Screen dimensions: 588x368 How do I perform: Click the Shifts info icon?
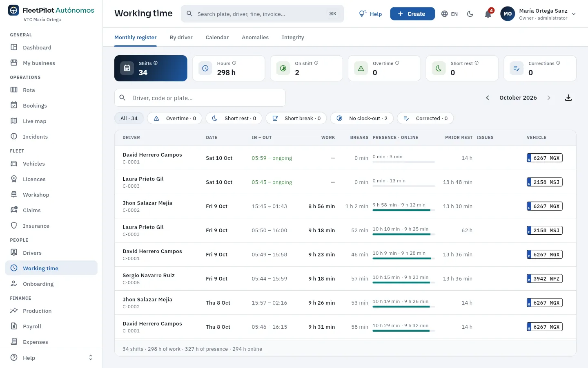coord(156,63)
